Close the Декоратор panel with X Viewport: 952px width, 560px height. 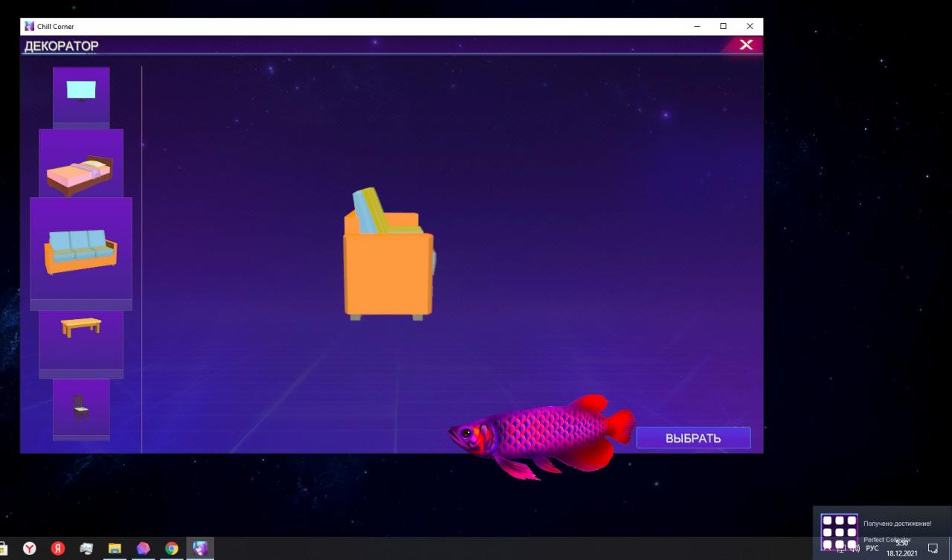[746, 45]
